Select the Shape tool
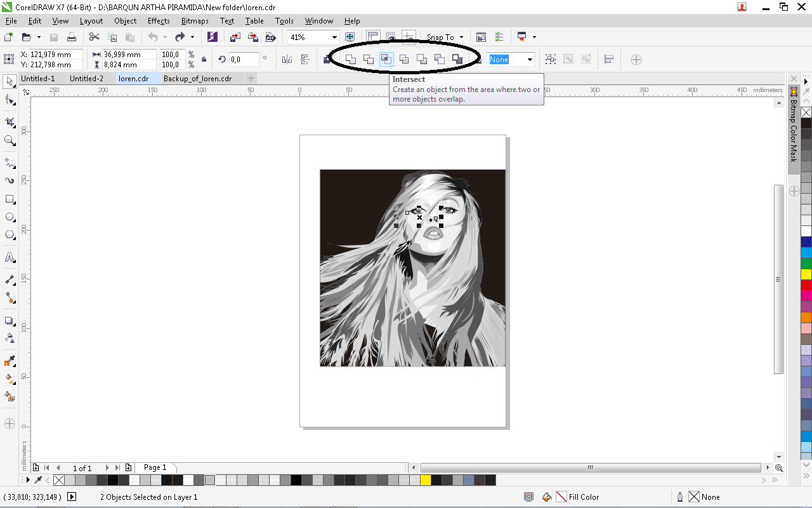The width and height of the screenshot is (812, 508). [x=10, y=100]
